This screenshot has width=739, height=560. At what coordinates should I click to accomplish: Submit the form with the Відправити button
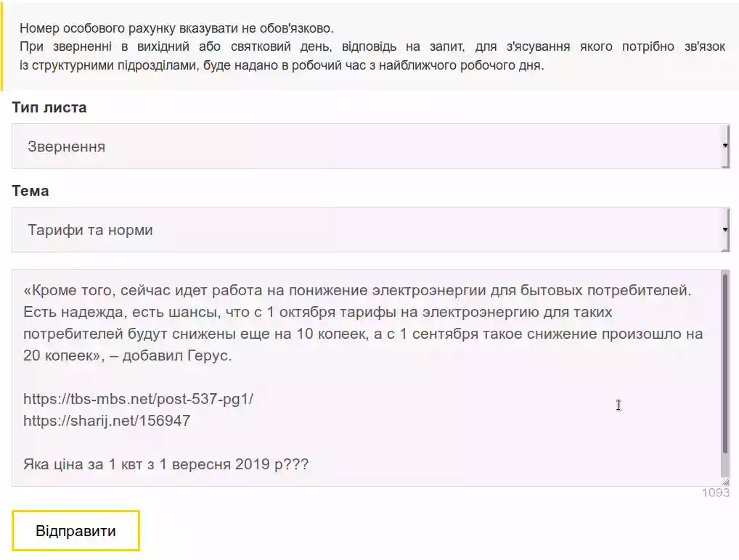tap(76, 531)
